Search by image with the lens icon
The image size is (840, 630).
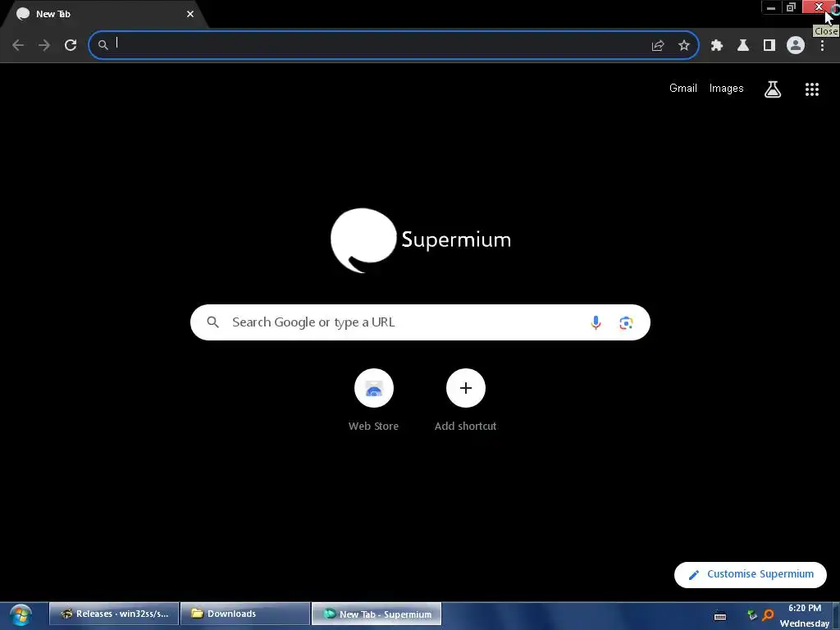626,322
